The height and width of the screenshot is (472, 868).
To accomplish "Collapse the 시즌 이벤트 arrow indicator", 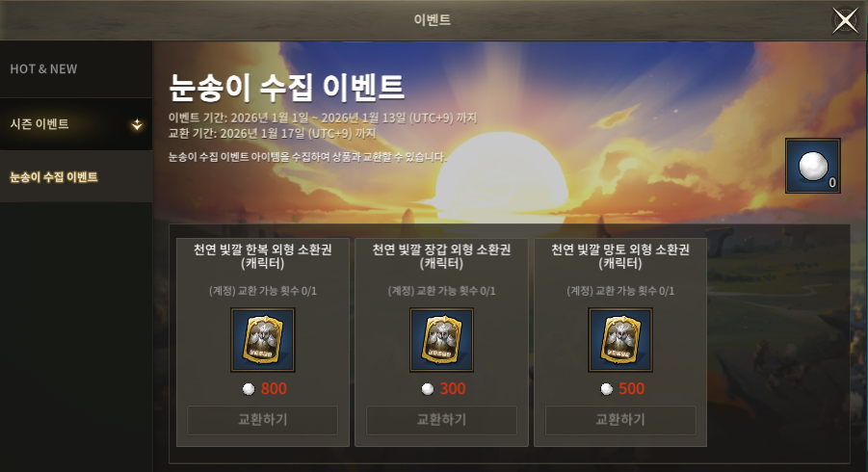I will [137, 124].
